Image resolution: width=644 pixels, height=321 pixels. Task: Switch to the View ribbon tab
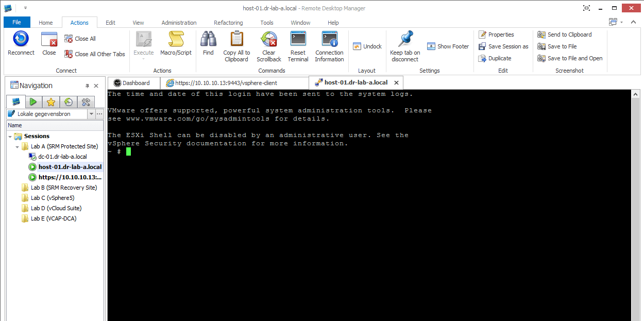pos(138,23)
